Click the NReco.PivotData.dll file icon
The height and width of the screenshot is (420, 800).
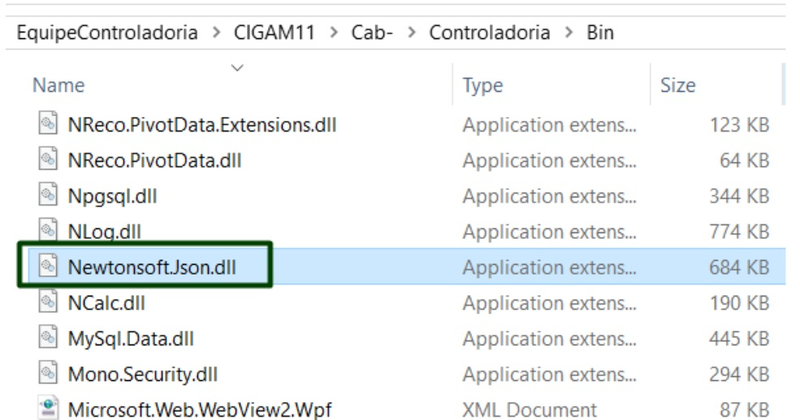click(48, 160)
